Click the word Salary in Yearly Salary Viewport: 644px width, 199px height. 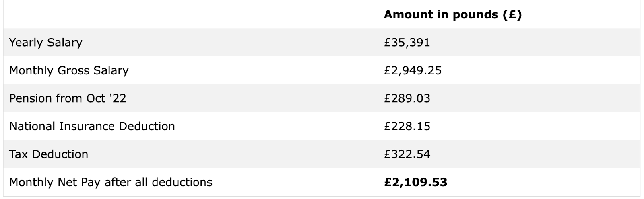[64, 43]
